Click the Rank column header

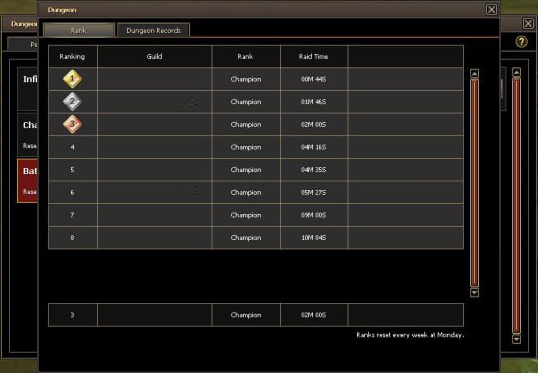[x=246, y=56]
